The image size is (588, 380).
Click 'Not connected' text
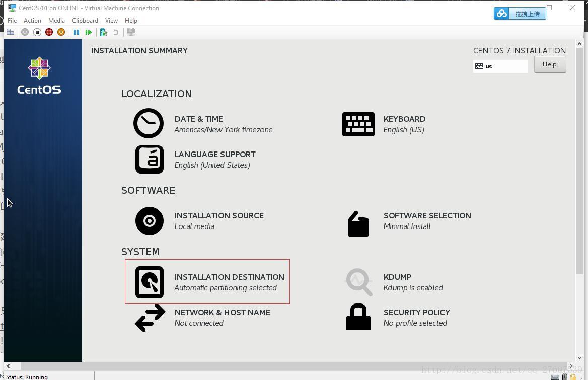pyautogui.click(x=199, y=323)
